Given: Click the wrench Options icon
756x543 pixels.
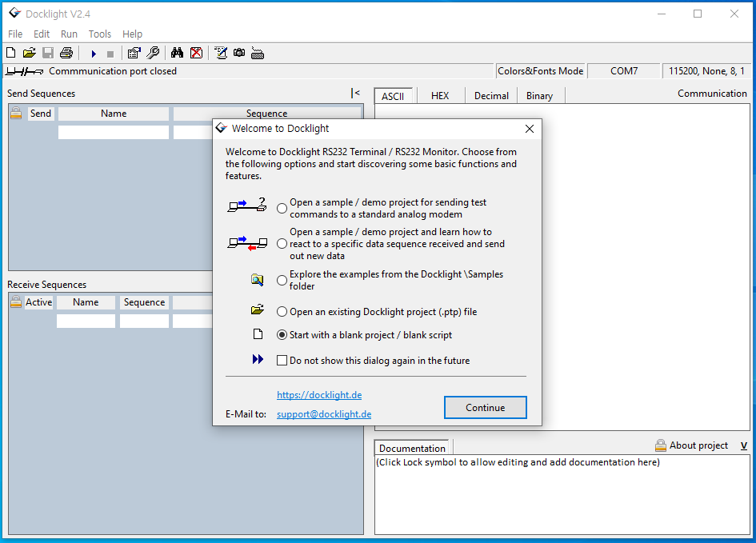Looking at the screenshot, I should point(152,54).
